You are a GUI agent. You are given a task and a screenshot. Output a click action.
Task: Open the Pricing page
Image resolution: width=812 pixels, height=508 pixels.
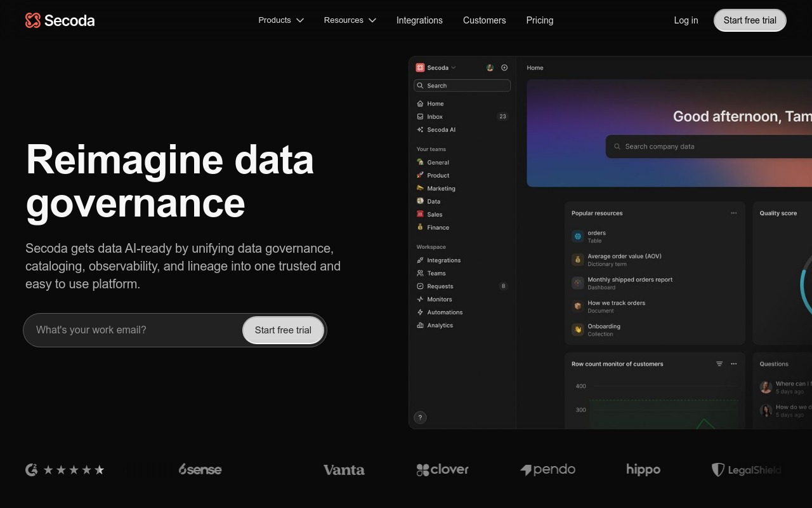(x=540, y=20)
